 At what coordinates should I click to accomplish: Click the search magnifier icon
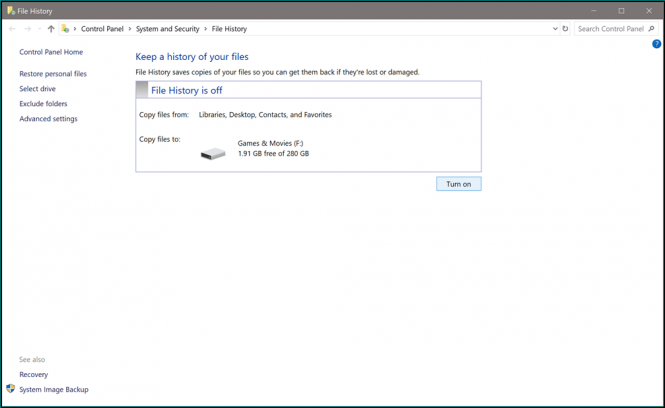[651, 29]
